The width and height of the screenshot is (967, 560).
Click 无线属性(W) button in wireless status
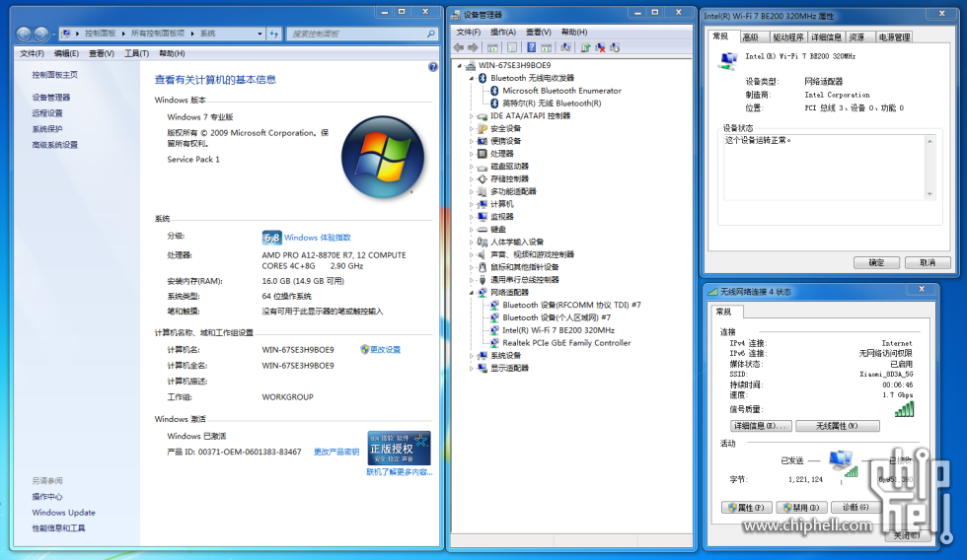click(837, 426)
